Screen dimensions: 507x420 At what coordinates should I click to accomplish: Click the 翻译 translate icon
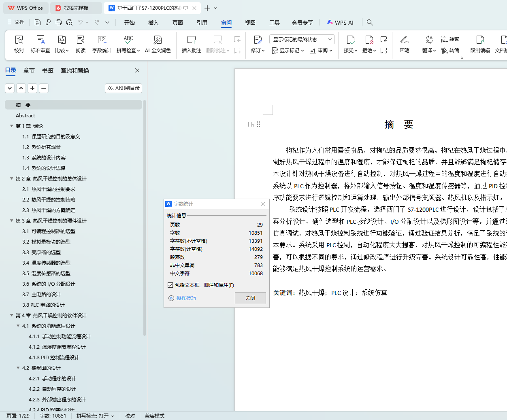(429, 44)
